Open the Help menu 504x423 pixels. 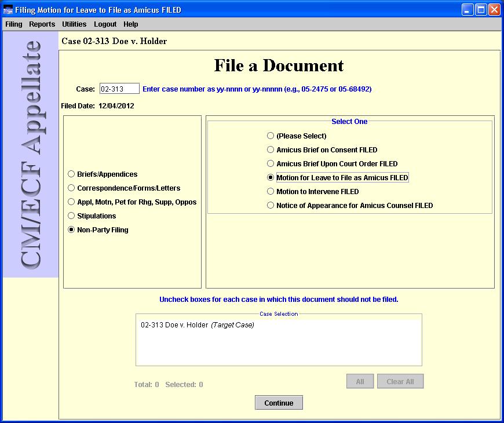pos(130,24)
